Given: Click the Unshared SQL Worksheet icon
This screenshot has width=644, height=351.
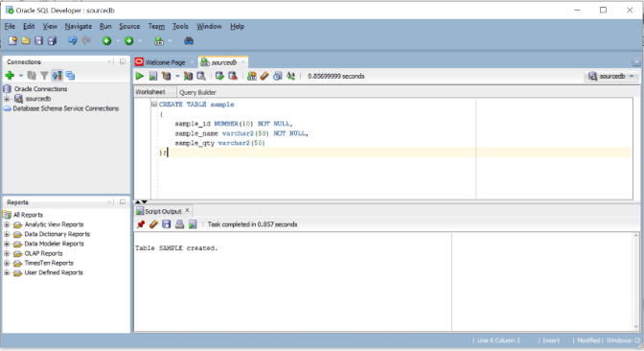Looking at the screenshot, I should pos(252,76).
